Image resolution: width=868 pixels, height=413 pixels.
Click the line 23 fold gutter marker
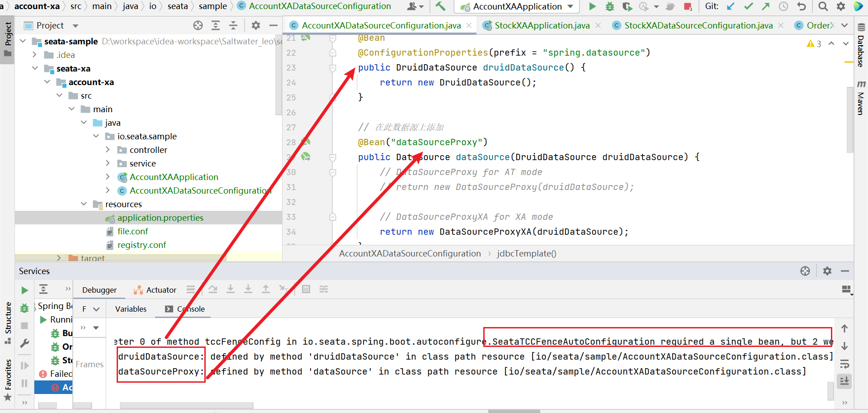click(x=333, y=68)
